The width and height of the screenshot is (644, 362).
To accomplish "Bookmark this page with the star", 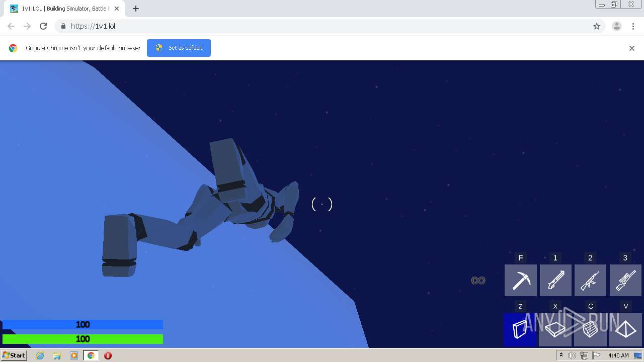I will pos(597,26).
